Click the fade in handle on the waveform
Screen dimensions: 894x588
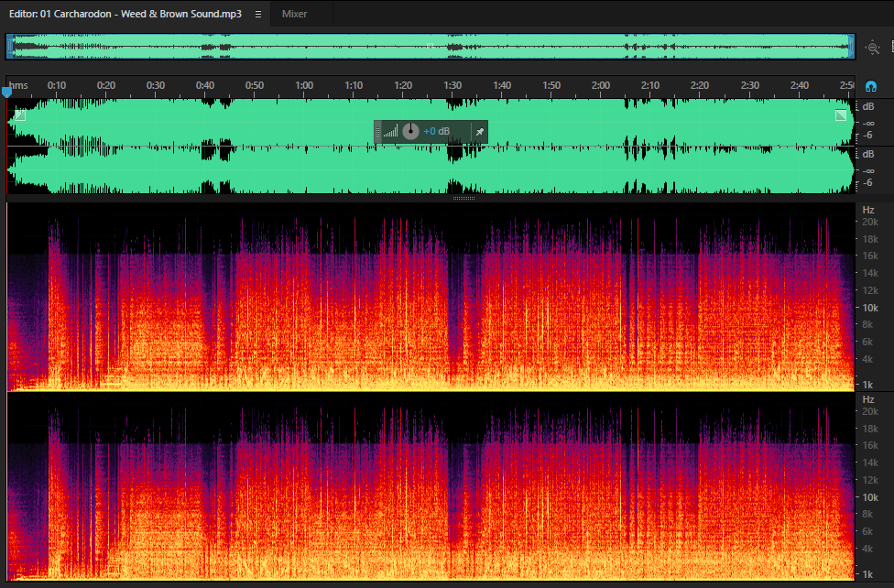[x=20, y=115]
